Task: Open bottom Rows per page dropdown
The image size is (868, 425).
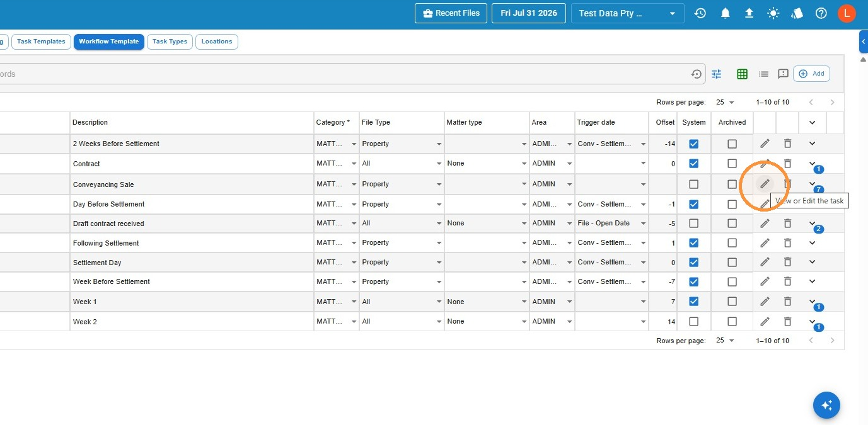Action: 725,341
